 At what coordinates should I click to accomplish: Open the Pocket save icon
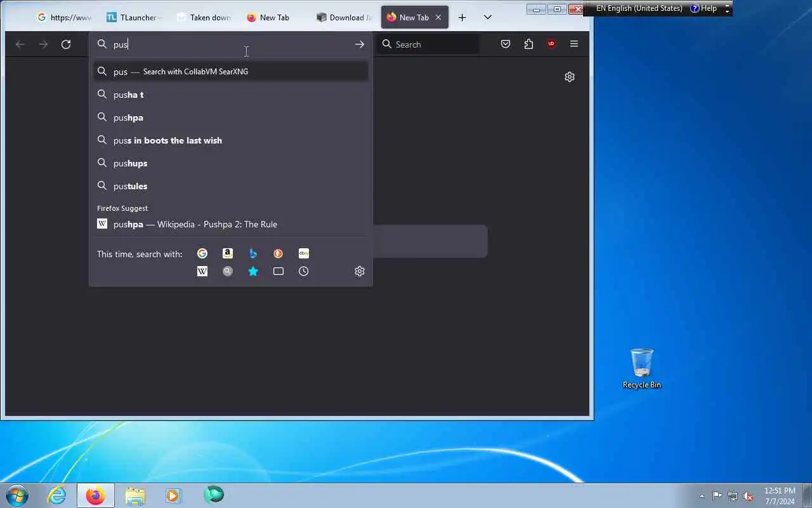[506, 44]
